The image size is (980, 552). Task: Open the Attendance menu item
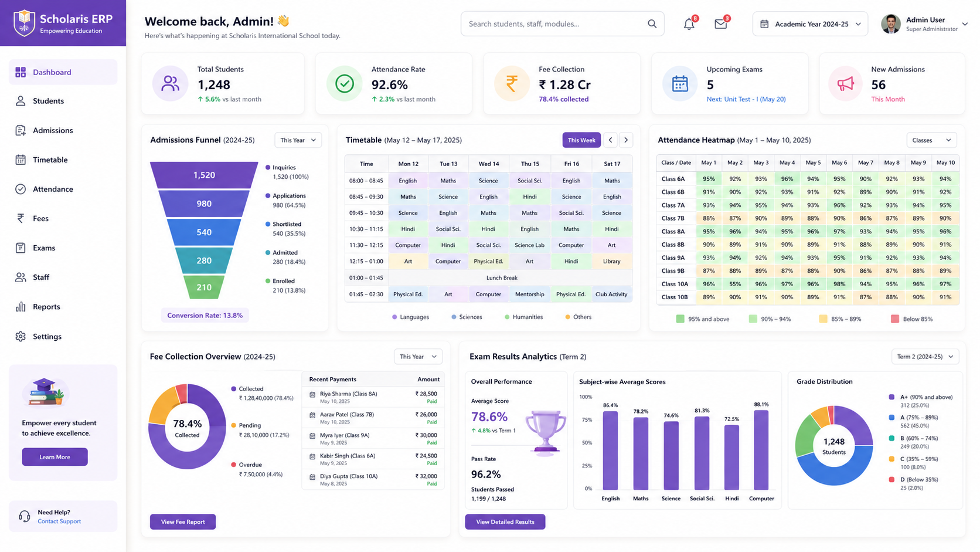tap(63, 189)
